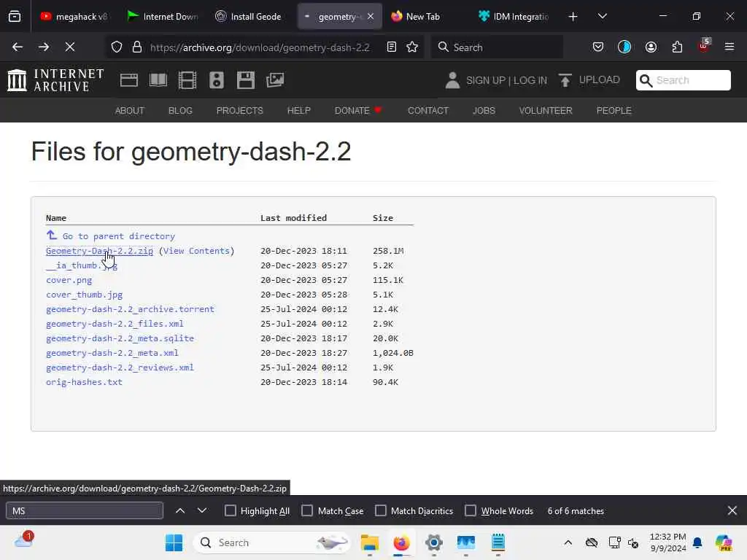
Task: Jump to the next find match
Action: 202,510
